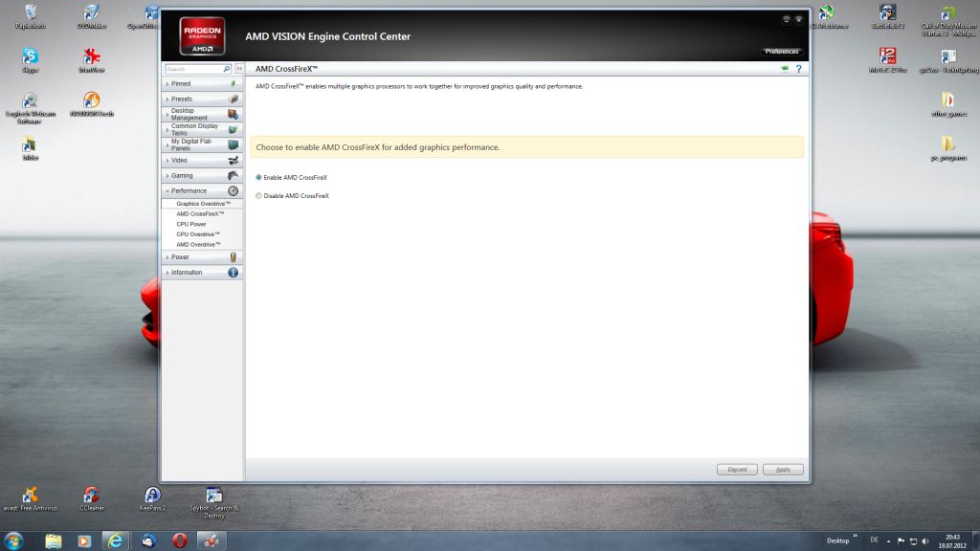Viewport: 980px width, 551px height.
Task: Open Thunderbird mail from taskbar
Action: [x=148, y=540]
